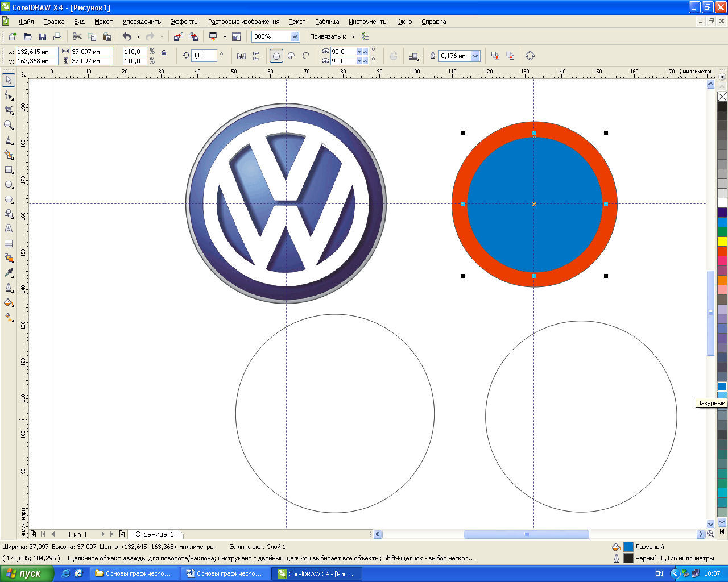Open the Упорядочить menu
Image resolution: width=728 pixels, height=582 pixels.
click(x=142, y=22)
